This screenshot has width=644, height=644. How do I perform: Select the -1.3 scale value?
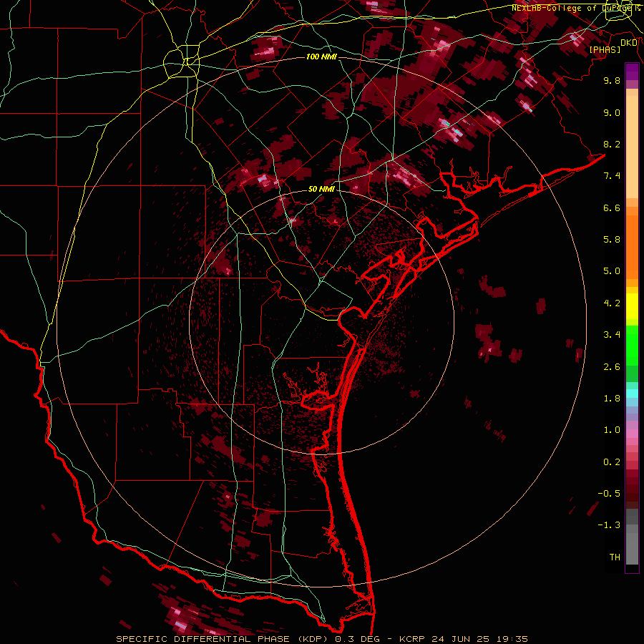[609, 525]
